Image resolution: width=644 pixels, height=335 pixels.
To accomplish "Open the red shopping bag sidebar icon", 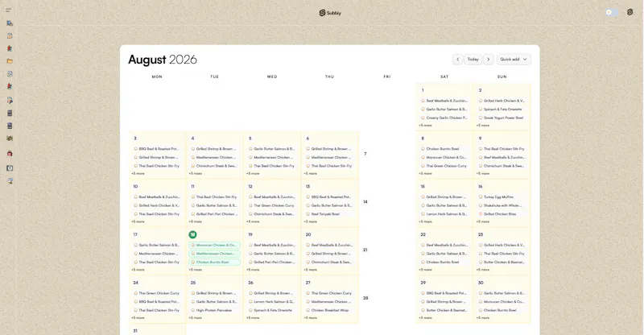I will click(x=10, y=153).
